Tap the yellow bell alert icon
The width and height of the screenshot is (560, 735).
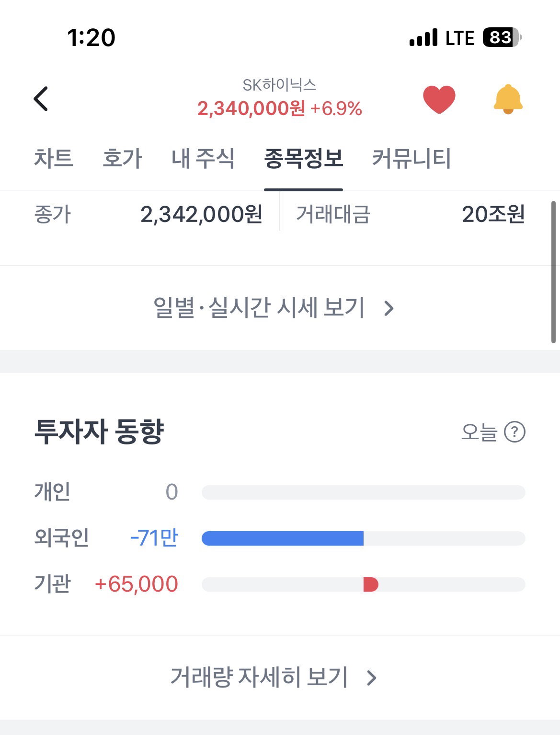tap(508, 99)
